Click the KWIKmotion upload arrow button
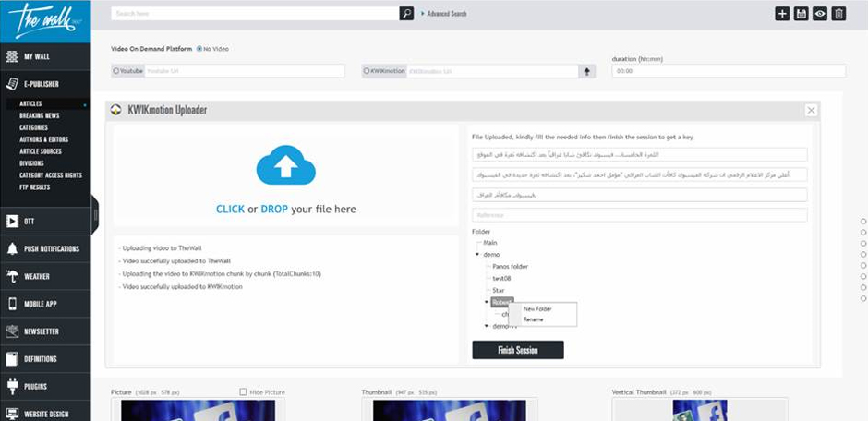 [587, 71]
